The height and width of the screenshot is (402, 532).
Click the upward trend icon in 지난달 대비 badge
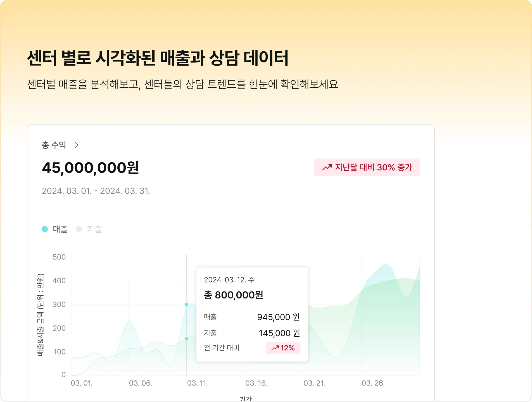[x=327, y=167]
